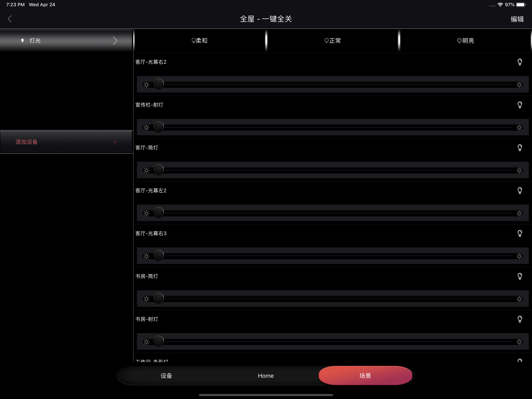Open the 灯光 lighting category
The image size is (532, 399).
click(x=66, y=41)
